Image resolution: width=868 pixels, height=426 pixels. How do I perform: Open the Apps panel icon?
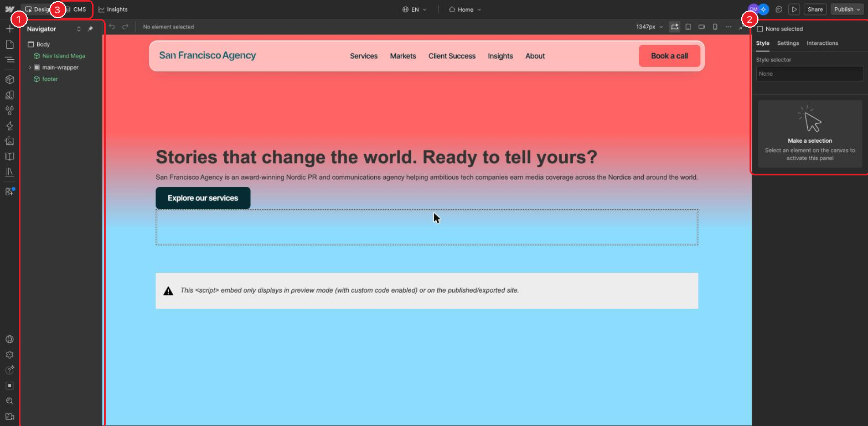coord(9,191)
